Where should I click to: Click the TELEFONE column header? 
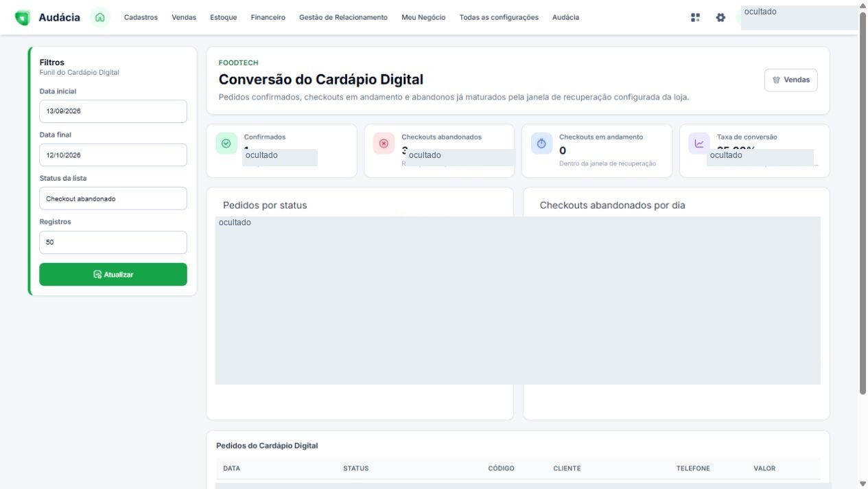click(693, 468)
